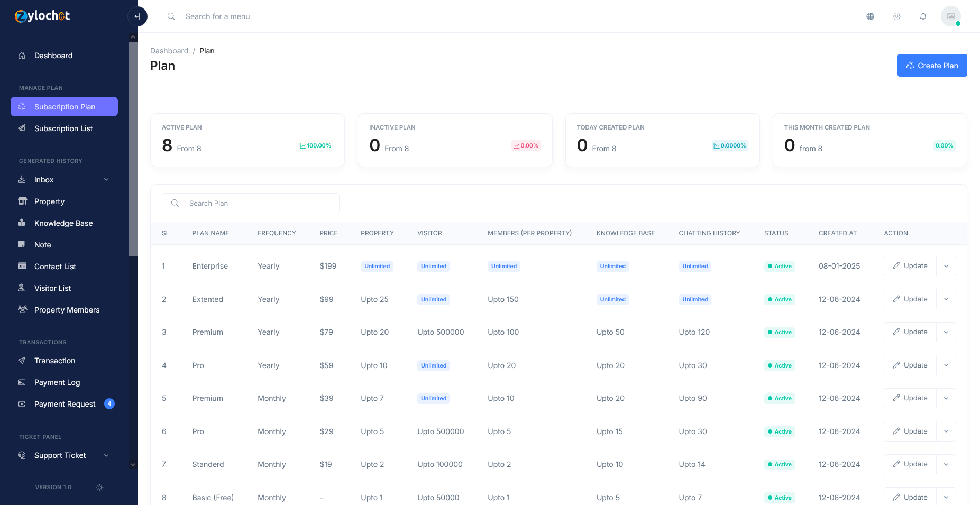Click the Active status of Enterprise

780,266
